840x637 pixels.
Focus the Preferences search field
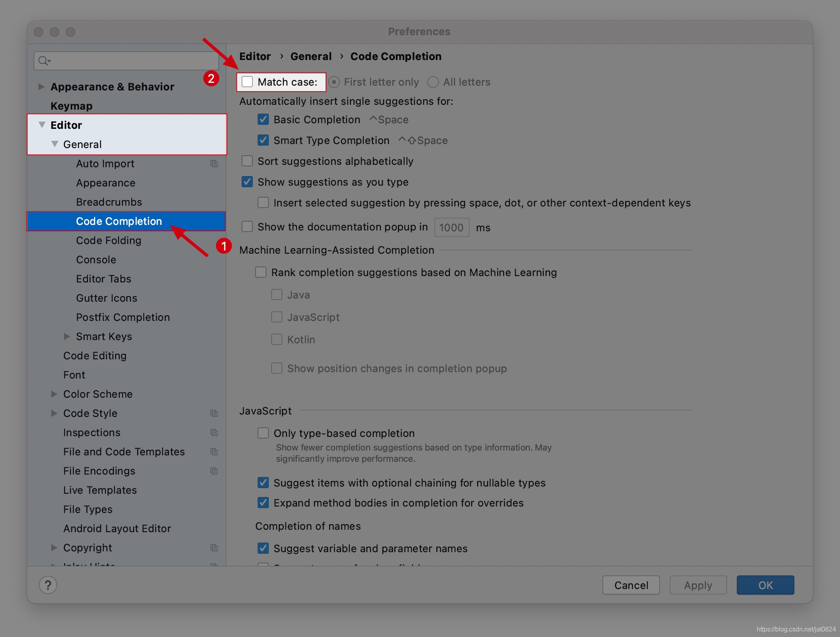[x=126, y=61]
